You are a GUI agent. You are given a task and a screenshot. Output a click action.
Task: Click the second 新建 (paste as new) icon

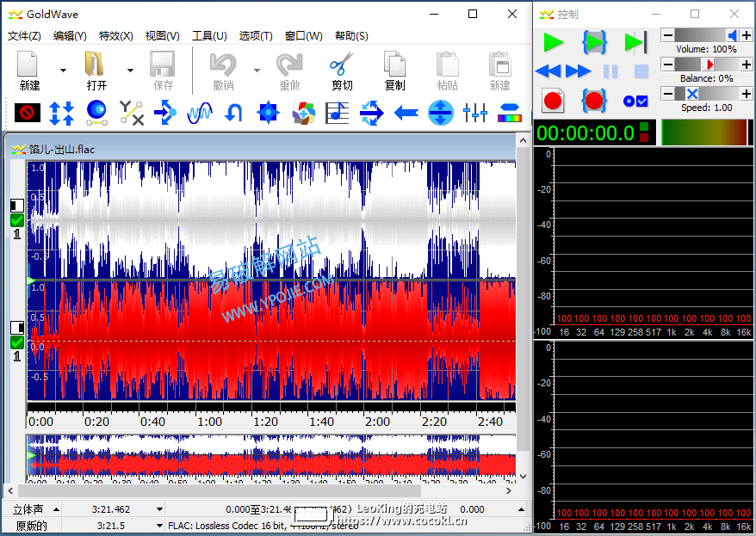click(500, 65)
